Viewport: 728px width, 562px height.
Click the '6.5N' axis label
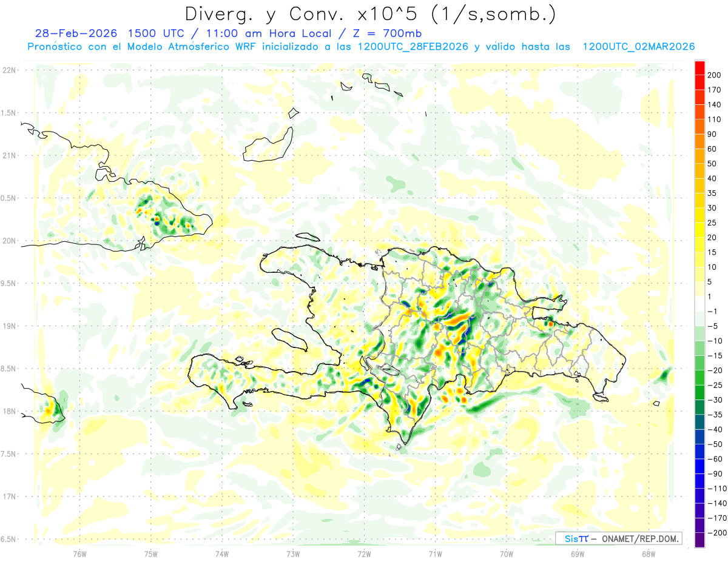click(8, 539)
